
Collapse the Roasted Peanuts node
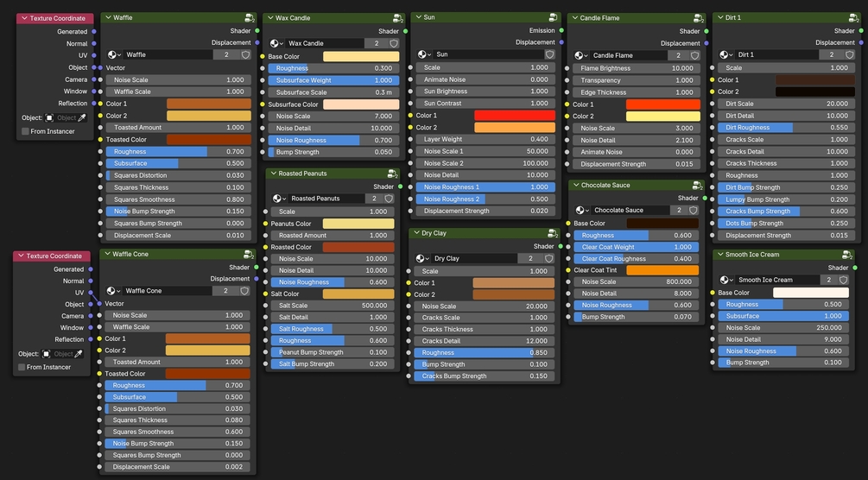point(273,174)
